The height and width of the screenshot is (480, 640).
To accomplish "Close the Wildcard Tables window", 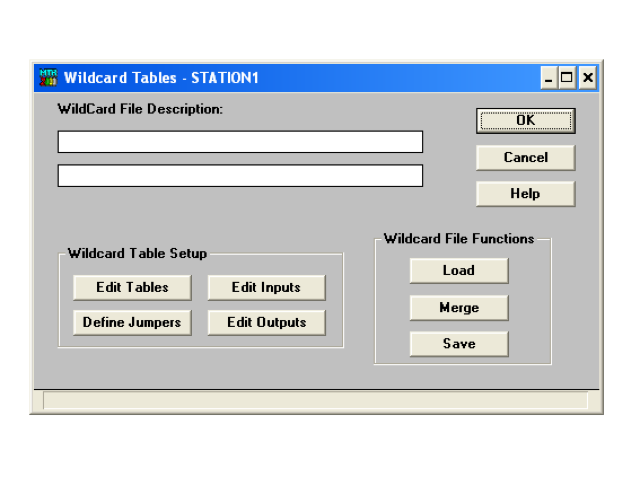I will (x=587, y=78).
